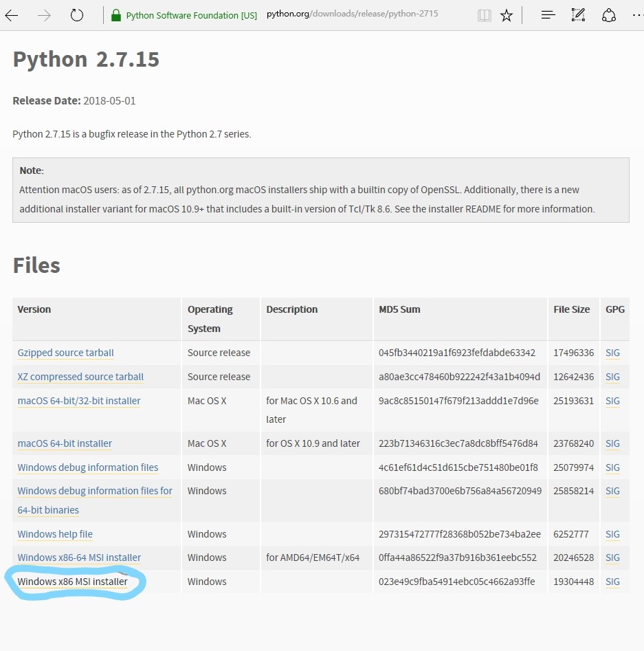Open SIG link for Windows x86-64 MSI installer
The width and height of the screenshot is (644, 651).
pos(612,558)
